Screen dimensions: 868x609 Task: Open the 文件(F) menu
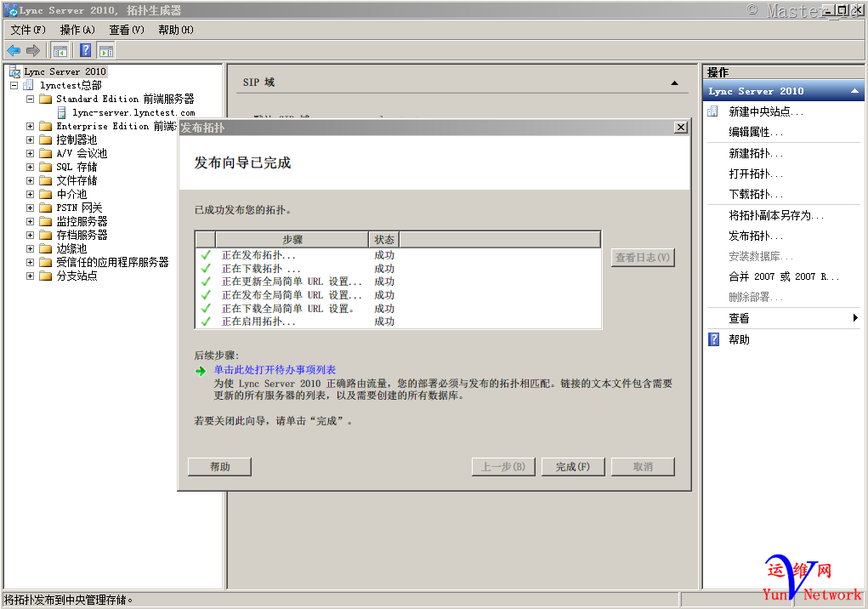point(28,30)
